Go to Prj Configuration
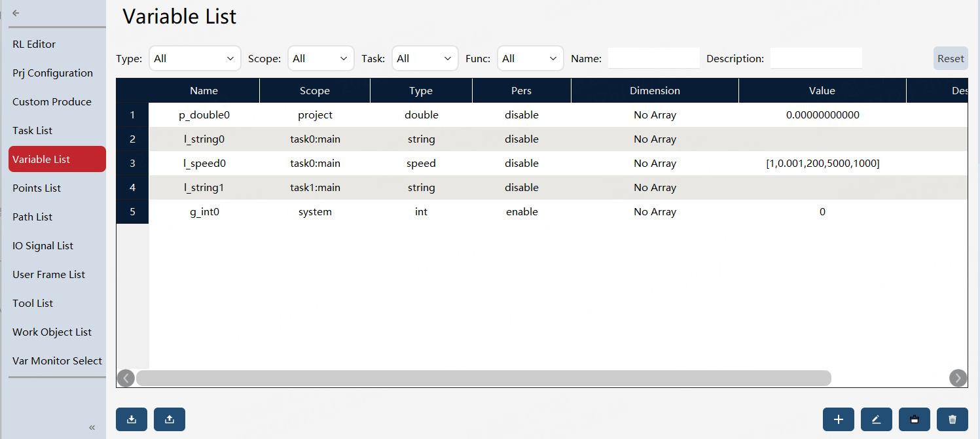 [x=57, y=73]
